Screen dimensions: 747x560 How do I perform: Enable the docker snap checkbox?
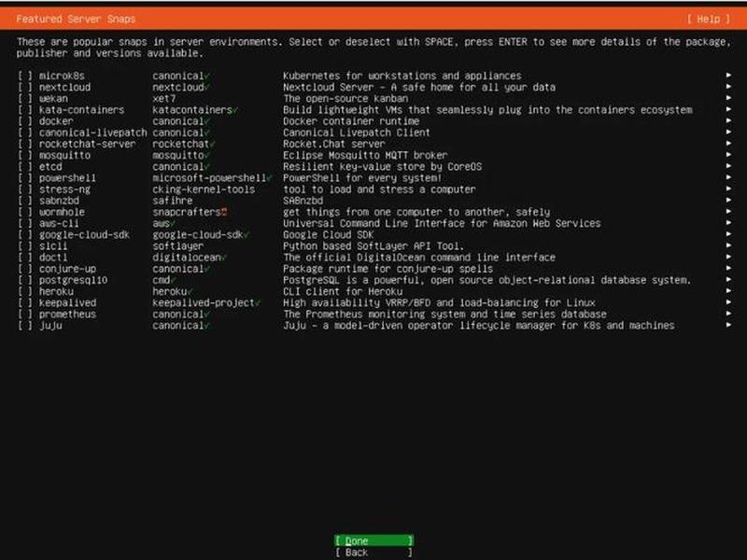click(x=25, y=121)
